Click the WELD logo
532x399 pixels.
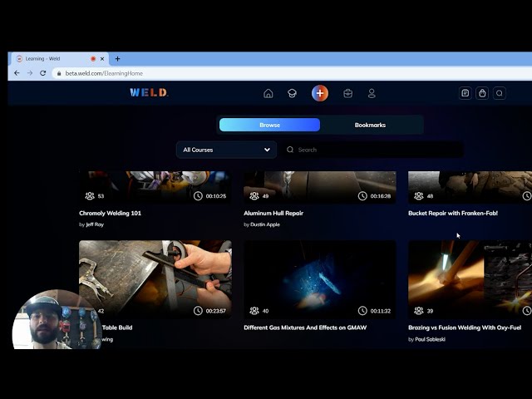point(149,92)
